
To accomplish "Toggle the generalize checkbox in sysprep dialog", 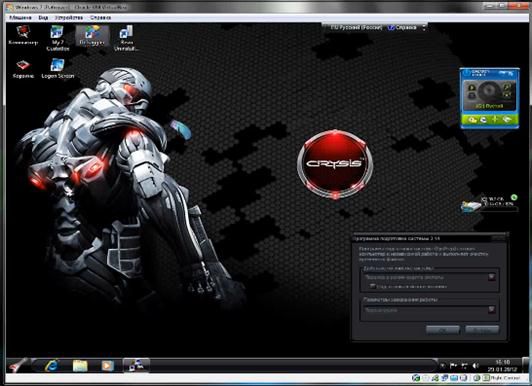I will (x=372, y=286).
